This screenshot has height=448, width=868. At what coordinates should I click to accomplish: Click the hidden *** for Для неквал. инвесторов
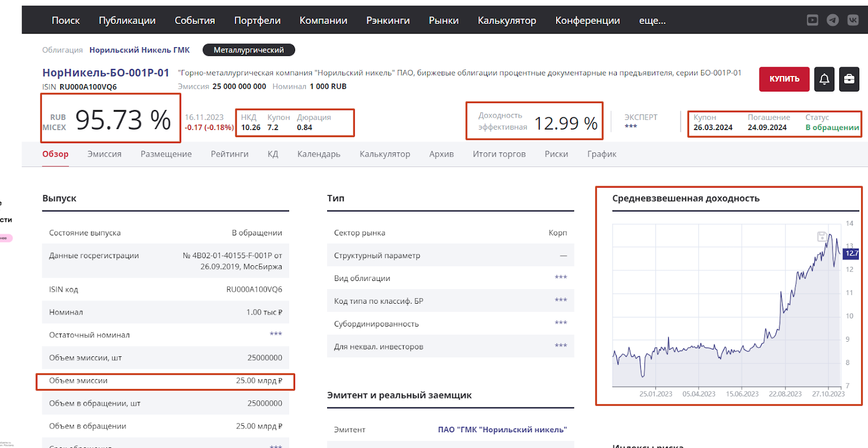[x=561, y=346]
